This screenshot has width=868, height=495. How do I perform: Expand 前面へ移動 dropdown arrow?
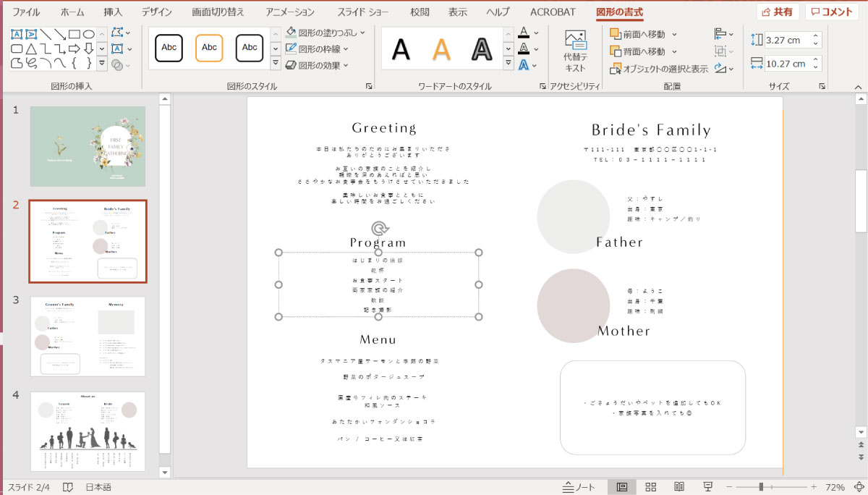pyautogui.click(x=674, y=34)
